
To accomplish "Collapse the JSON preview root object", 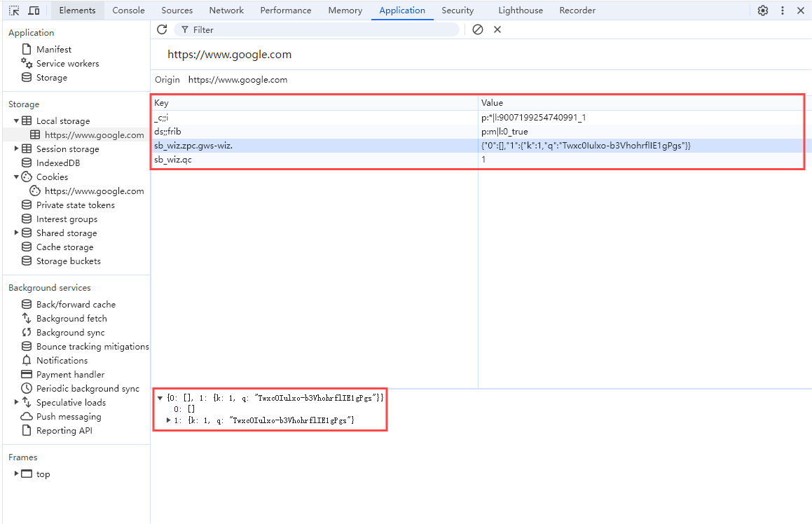I will [160, 398].
